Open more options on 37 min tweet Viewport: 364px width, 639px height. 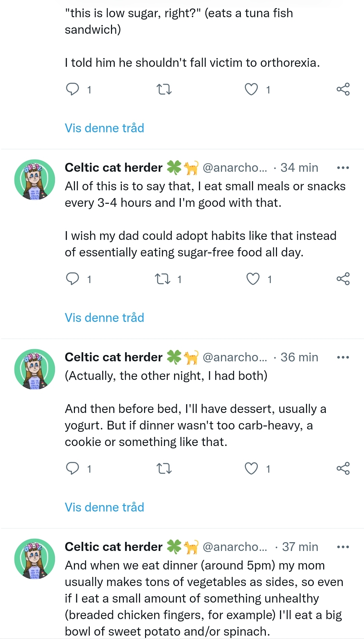coord(343,547)
